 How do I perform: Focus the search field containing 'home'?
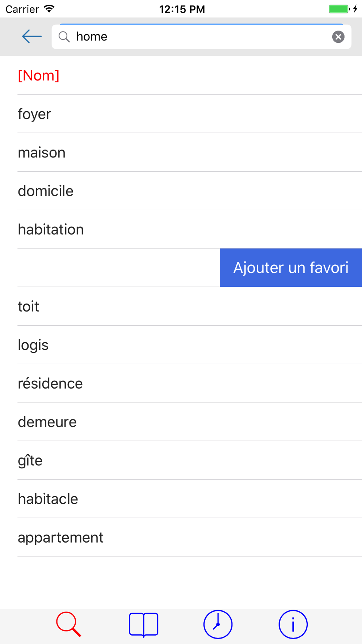201,37
